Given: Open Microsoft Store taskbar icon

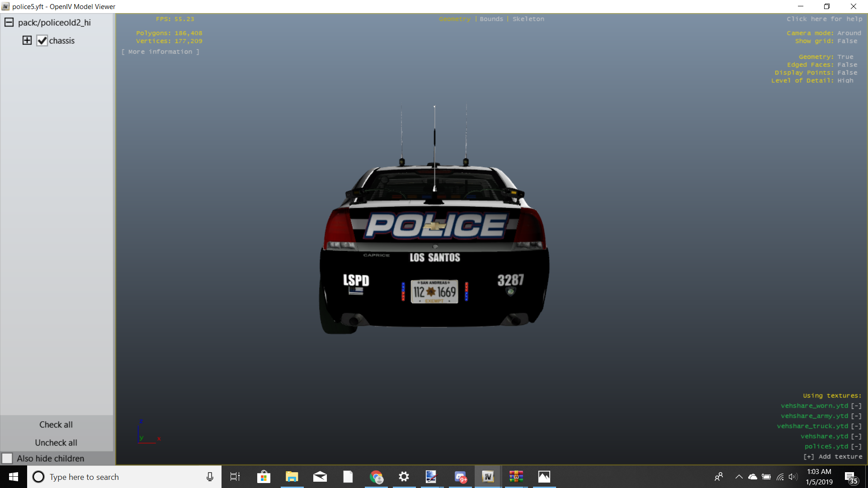Looking at the screenshot, I should click(x=264, y=477).
